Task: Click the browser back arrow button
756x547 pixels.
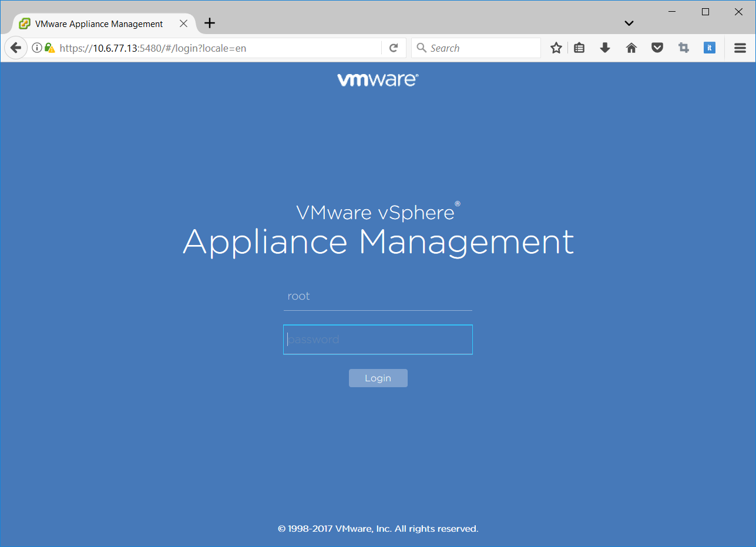Action: coord(16,48)
